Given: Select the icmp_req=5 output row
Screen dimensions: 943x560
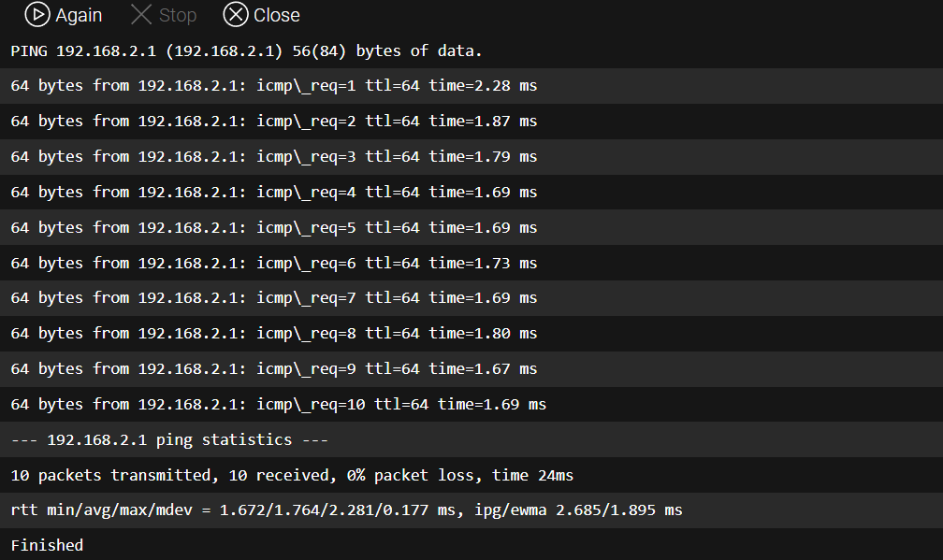Looking at the screenshot, I should (x=471, y=228).
